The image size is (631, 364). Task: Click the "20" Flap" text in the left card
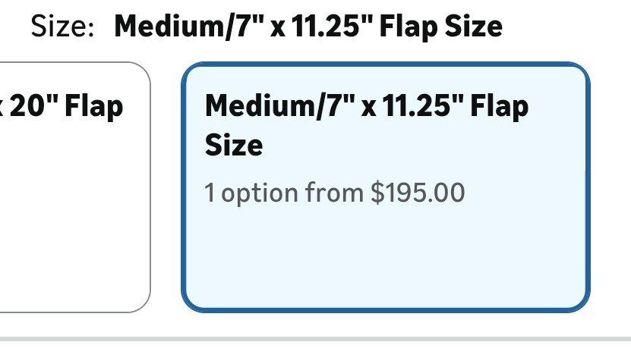click(x=67, y=106)
